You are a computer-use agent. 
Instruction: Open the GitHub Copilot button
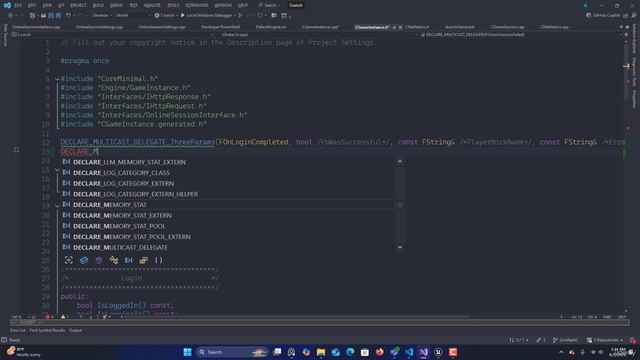tap(603, 16)
